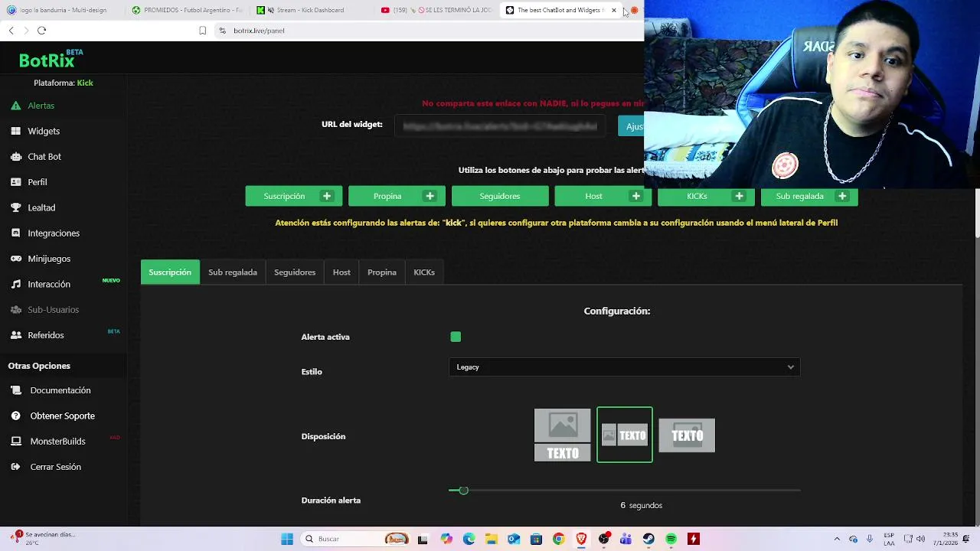980x551 pixels.
Task: Switch to the Propina config tab
Action: point(382,272)
